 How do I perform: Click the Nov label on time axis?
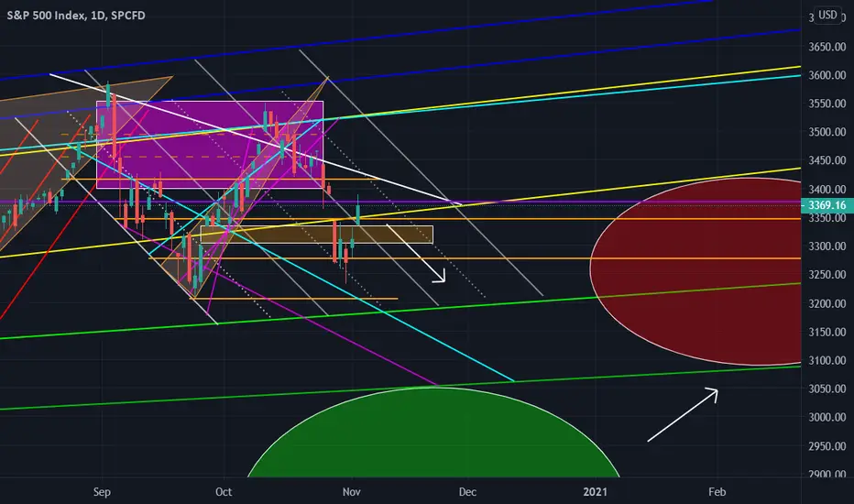coord(351,492)
